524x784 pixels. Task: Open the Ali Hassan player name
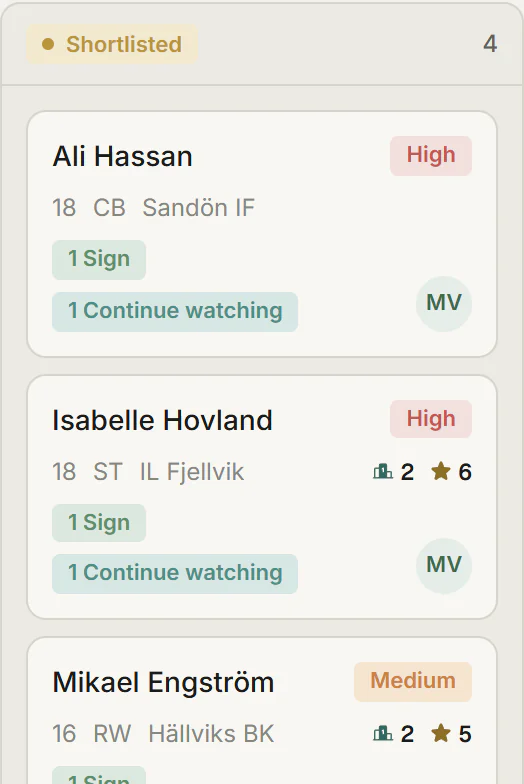(122, 156)
